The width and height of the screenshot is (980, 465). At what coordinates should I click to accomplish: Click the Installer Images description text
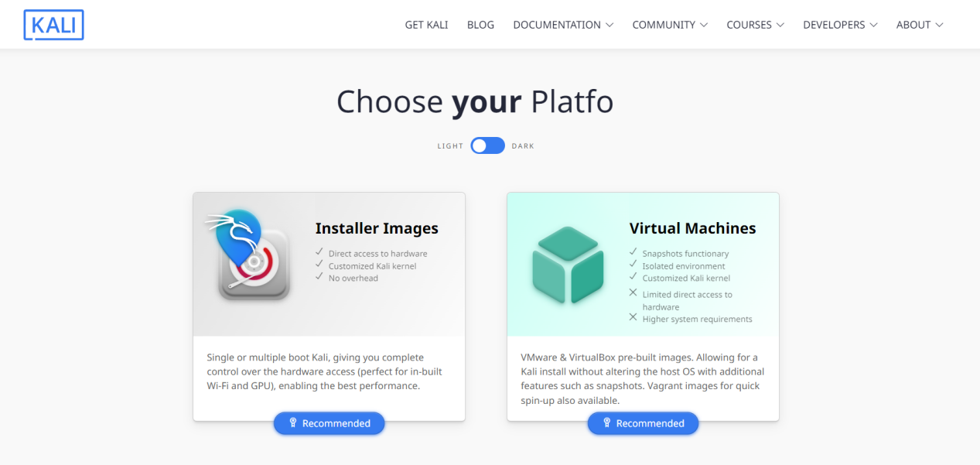[x=325, y=371]
